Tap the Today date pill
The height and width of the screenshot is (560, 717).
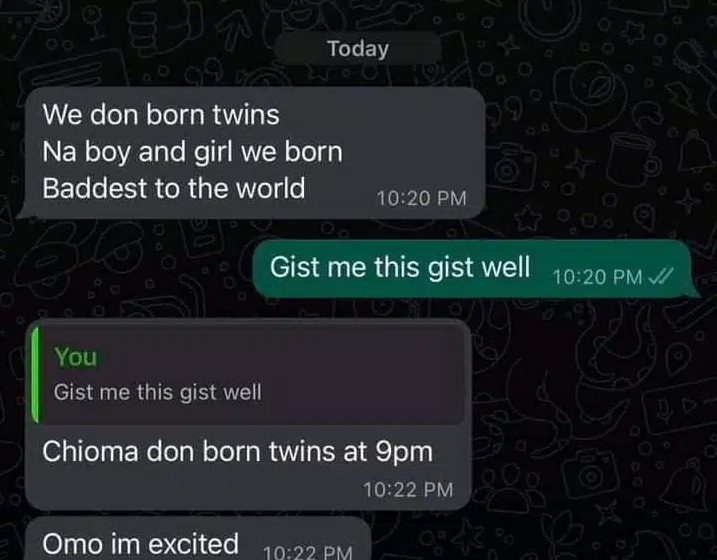tap(358, 48)
